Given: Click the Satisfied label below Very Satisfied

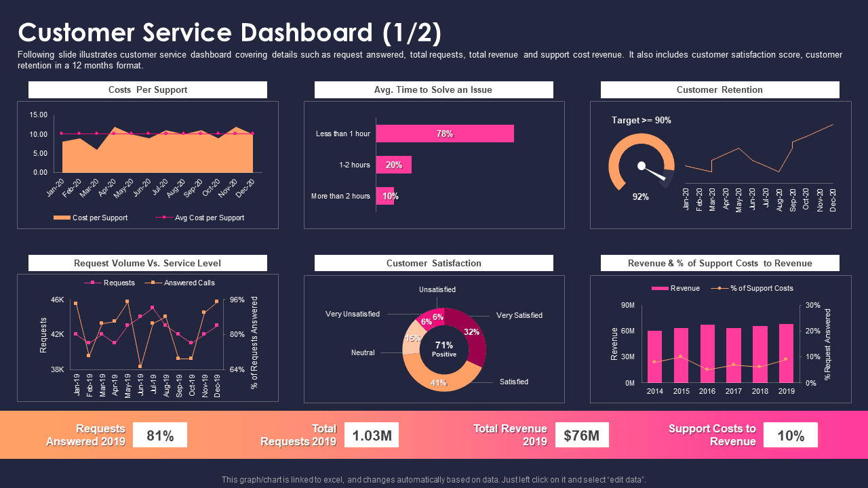Looking at the screenshot, I should tap(514, 382).
